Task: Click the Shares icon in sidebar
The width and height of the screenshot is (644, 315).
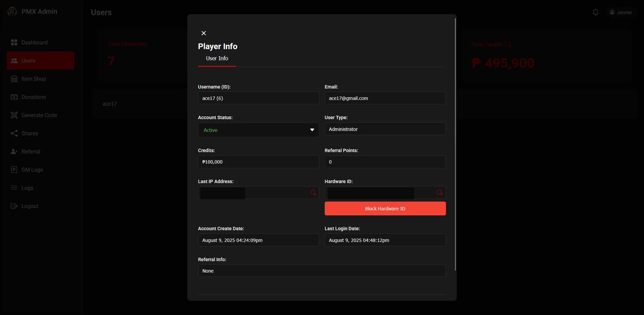Action: click(x=14, y=133)
